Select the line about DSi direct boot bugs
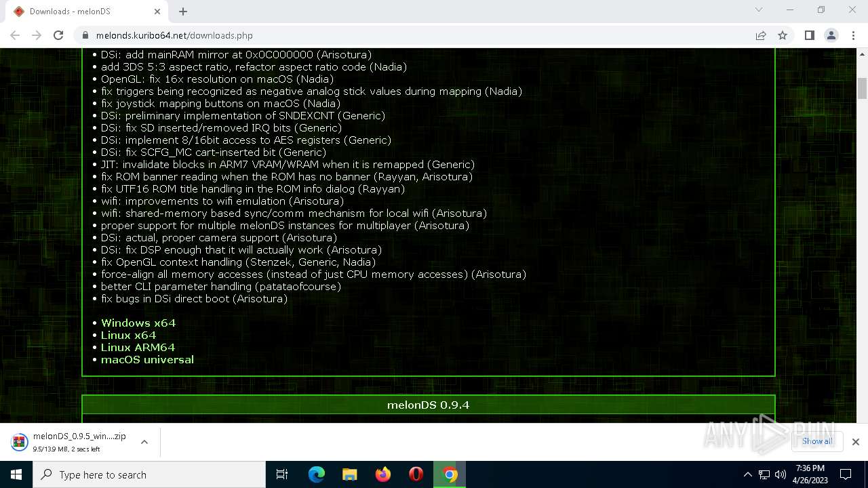 [194, 299]
